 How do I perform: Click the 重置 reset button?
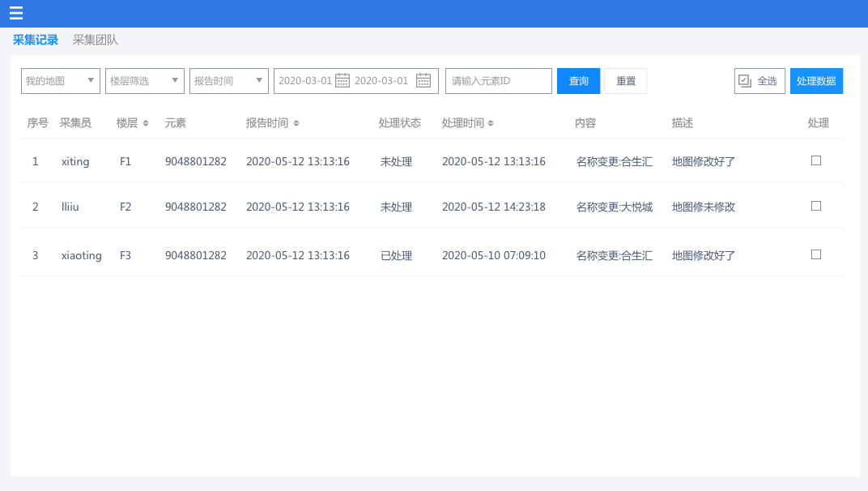(x=625, y=80)
